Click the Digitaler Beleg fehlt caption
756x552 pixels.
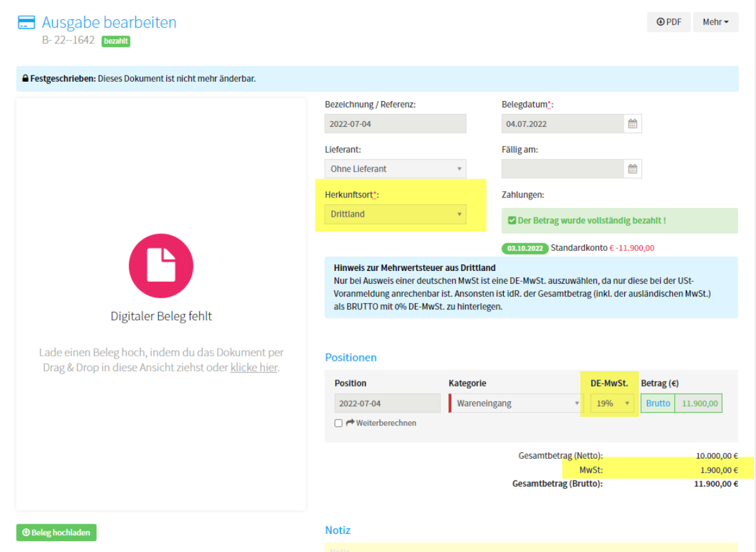(161, 317)
